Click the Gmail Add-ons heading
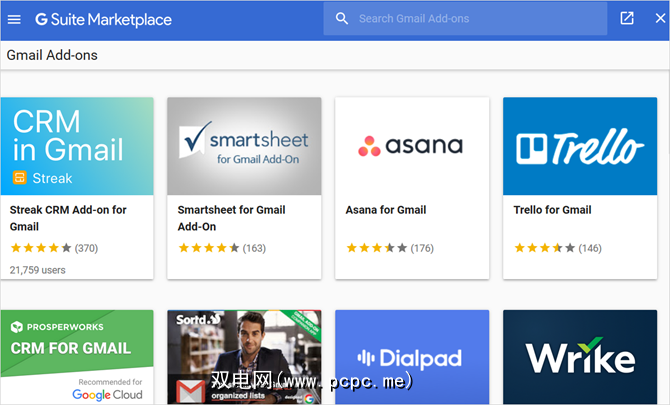Screen dimensions: 670x405 point(52,55)
